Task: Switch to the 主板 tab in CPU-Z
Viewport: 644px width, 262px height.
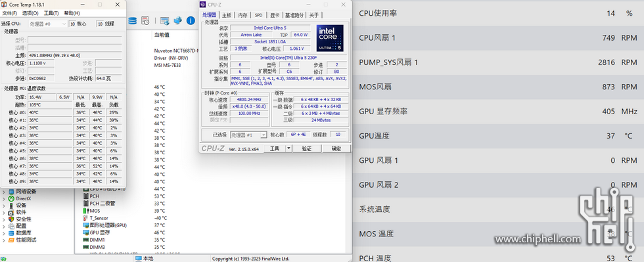Action: pyautogui.click(x=227, y=15)
